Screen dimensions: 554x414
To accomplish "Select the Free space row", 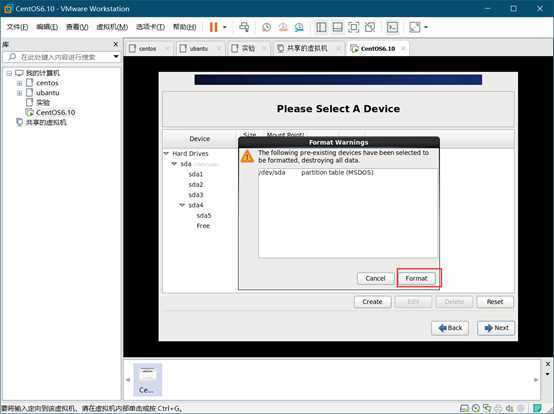I will pyautogui.click(x=203, y=226).
